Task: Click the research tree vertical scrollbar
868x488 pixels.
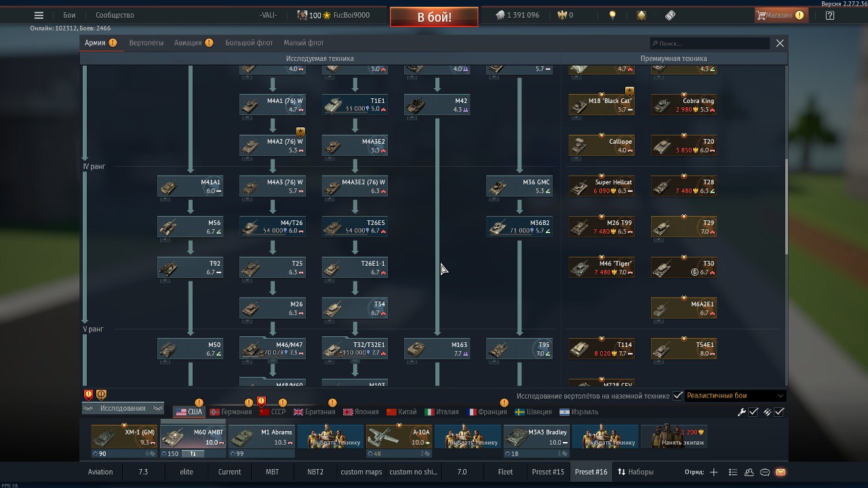Action: pos(787,207)
